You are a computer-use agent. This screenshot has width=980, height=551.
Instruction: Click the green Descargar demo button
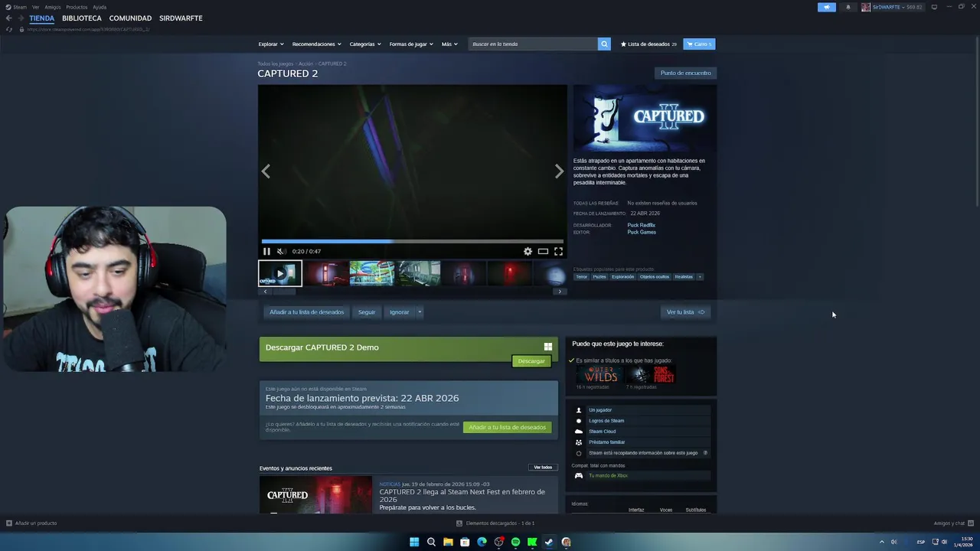(x=531, y=361)
